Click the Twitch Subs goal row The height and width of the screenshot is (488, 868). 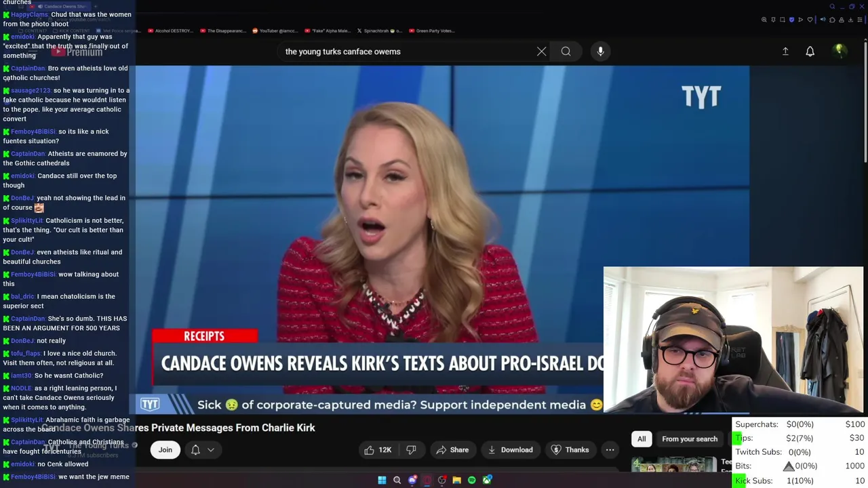coord(800,452)
